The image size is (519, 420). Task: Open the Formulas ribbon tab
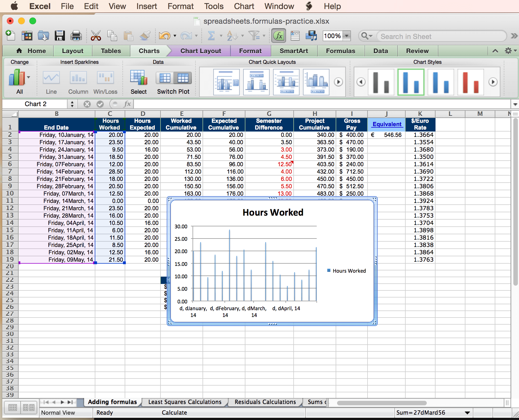tap(340, 51)
